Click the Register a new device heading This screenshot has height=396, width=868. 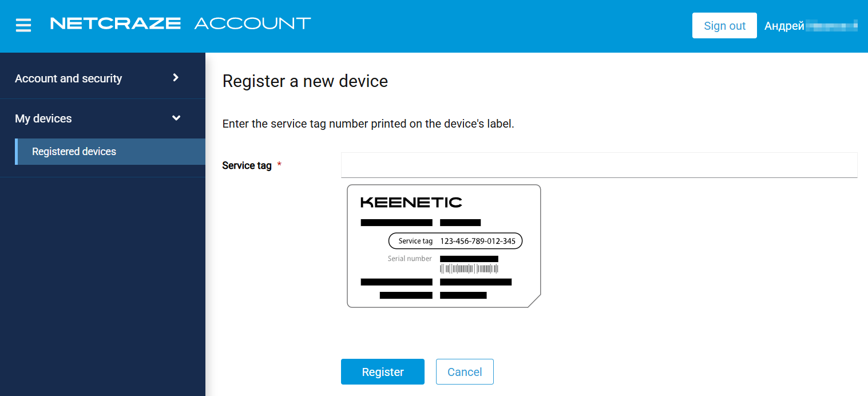(x=305, y=81)
